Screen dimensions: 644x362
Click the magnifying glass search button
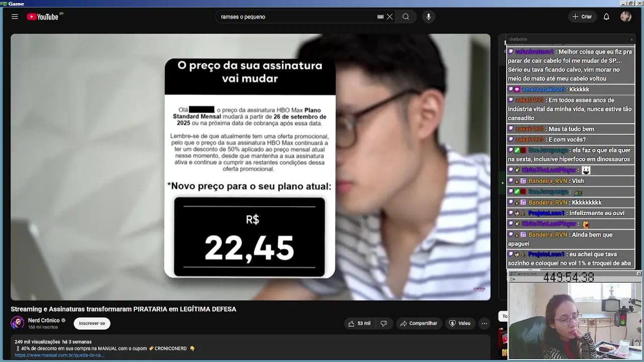point(406,17)
